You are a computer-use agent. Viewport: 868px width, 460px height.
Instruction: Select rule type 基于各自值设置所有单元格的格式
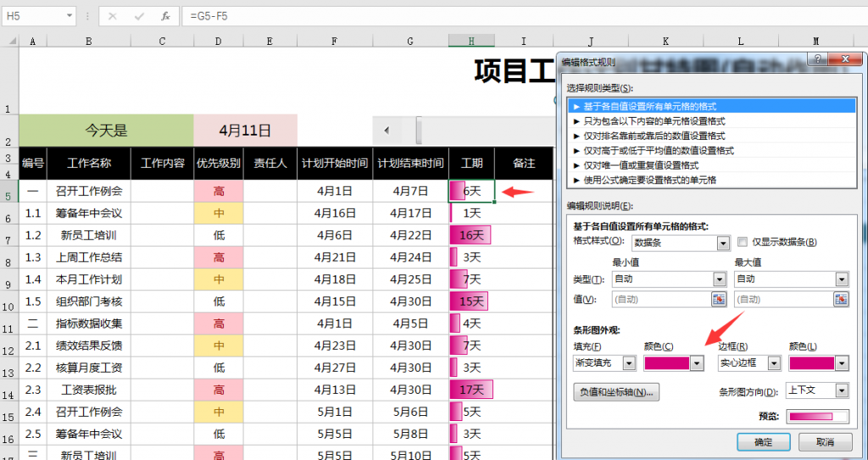point(711,106)
